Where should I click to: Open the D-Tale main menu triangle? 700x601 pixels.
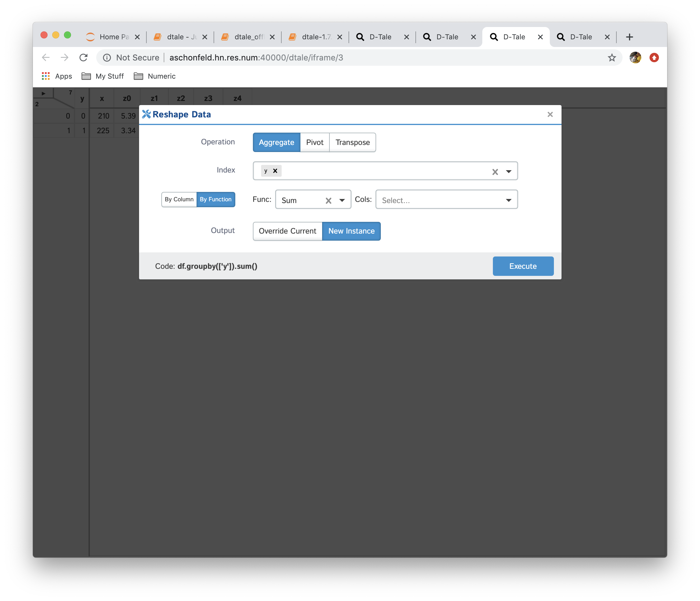[44, 93]
